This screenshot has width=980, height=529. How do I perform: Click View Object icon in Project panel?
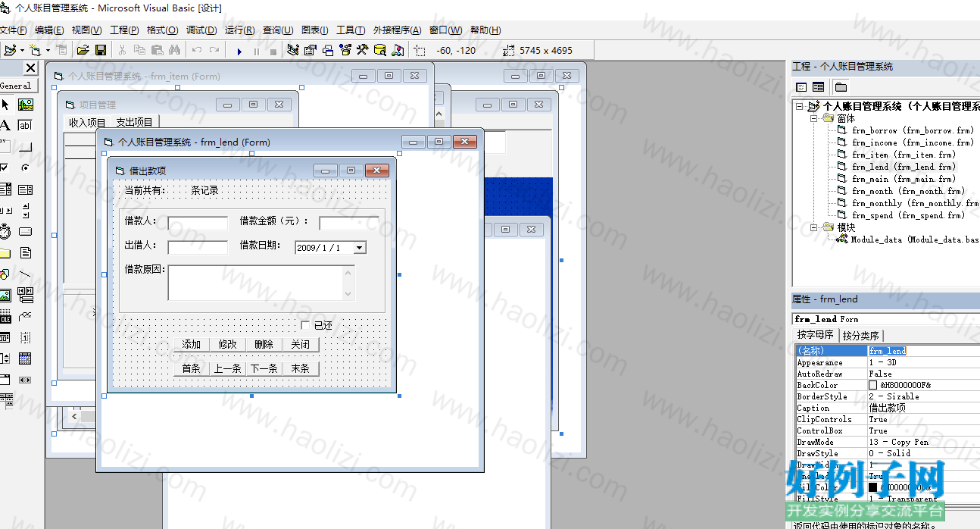pyautogui.click(x=818, y=87)
